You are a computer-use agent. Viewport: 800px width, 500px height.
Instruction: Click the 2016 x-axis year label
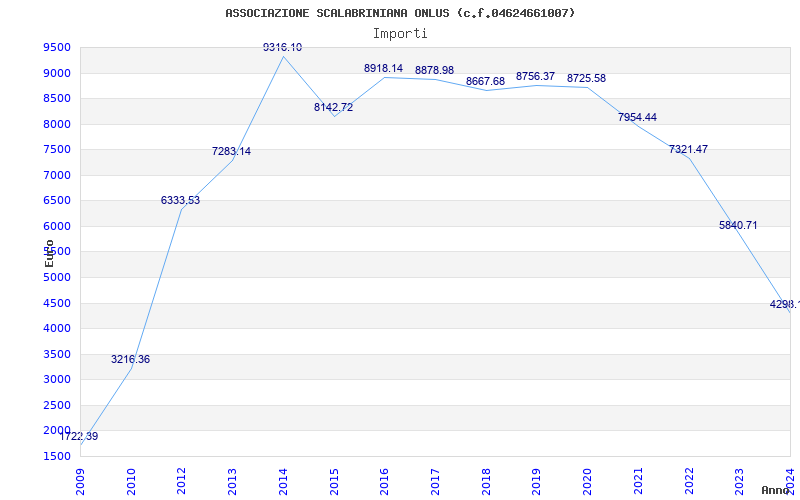385,482
